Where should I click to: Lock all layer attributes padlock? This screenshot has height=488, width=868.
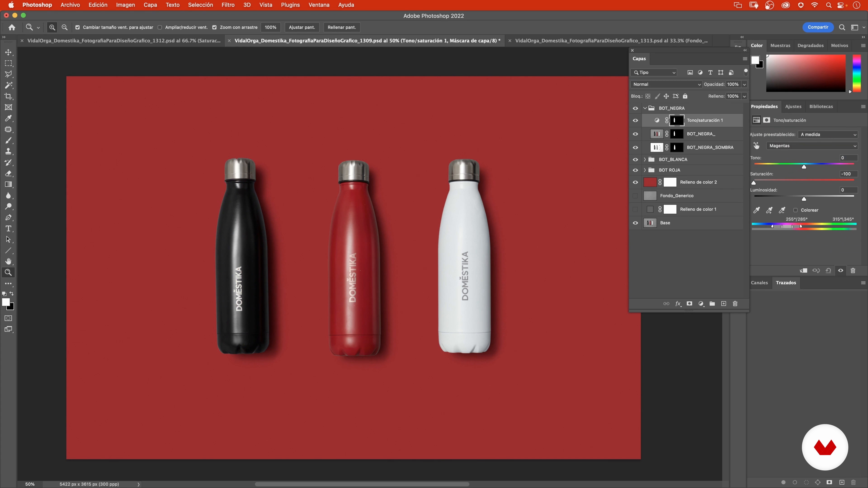coord(685,96)
